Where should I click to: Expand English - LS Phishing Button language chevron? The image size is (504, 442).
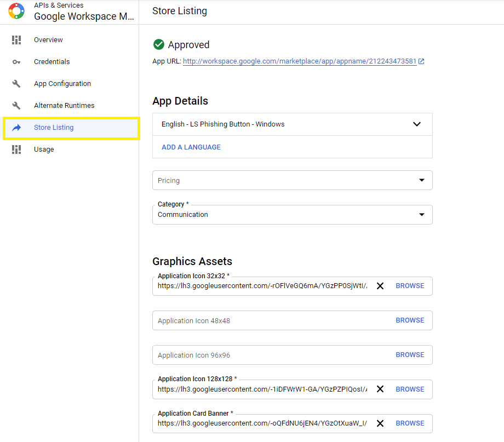coord(416,124)
